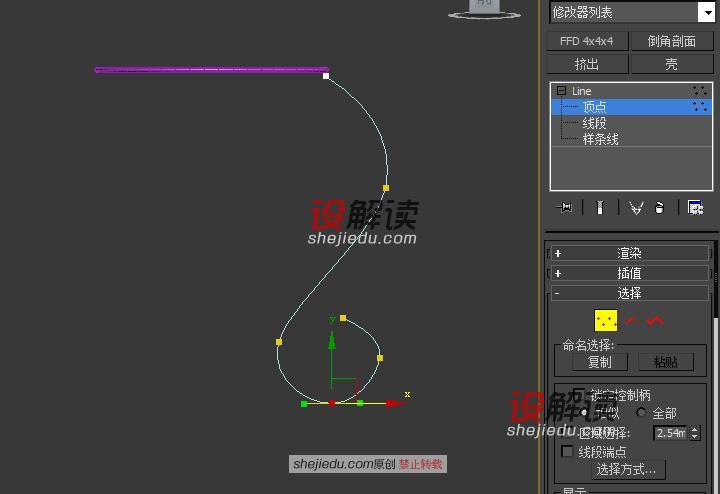Collapse the Line entry in the stack
Viewport: 720px width, 494px height.
click(561, 90)
